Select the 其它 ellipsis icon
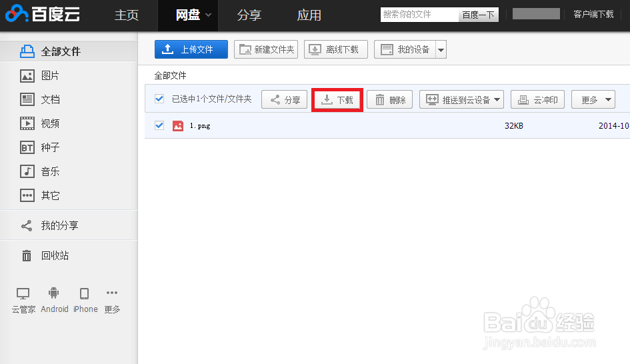This screenshot has width=630, height=364. [x=27, y=195]
